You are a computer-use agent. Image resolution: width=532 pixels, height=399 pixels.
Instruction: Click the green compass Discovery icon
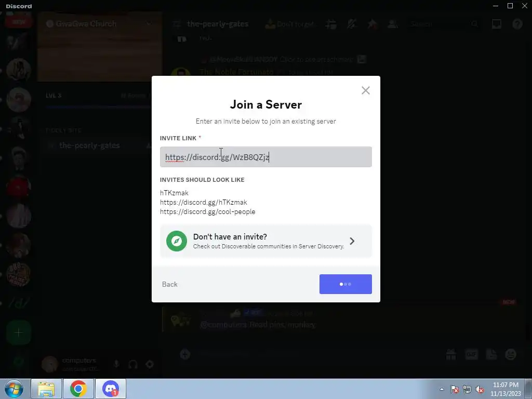click(x=177, y=241)
